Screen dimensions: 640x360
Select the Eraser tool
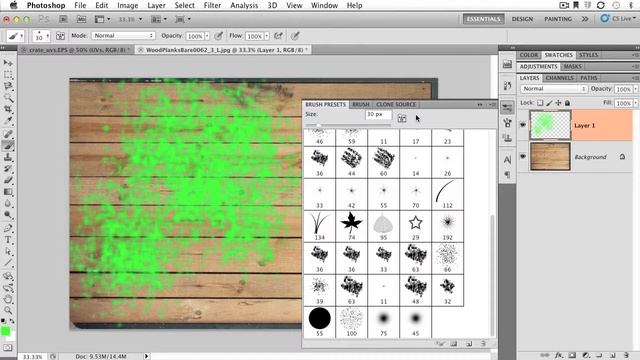pyautogui.click(x=8, y=180)
